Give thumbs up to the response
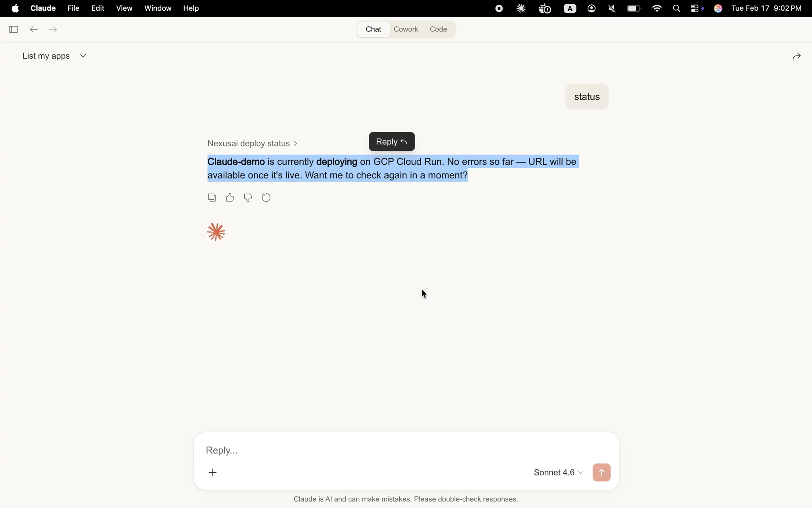Screen dimensions: 812x508 (x=230, y=198)
